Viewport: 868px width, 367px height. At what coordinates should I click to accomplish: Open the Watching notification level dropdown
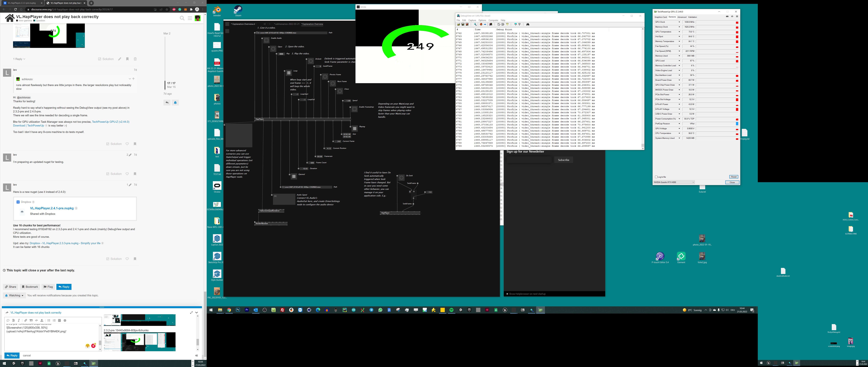click(14, 295)
